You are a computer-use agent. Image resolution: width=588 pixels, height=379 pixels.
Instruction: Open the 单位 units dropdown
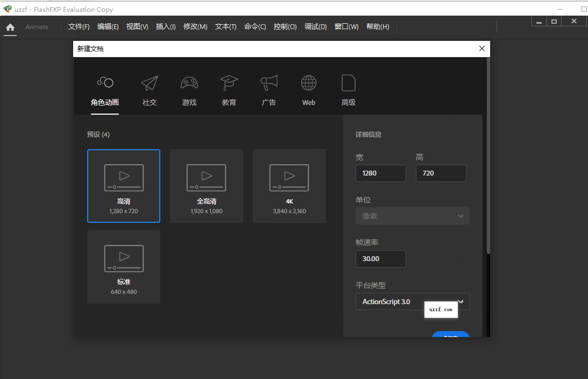pos(412,216)
